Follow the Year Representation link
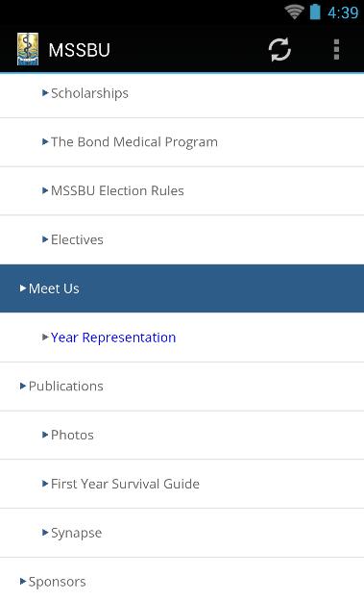Image resolution: width=364 pixels, height=600 pixels. tap(113, 337)
